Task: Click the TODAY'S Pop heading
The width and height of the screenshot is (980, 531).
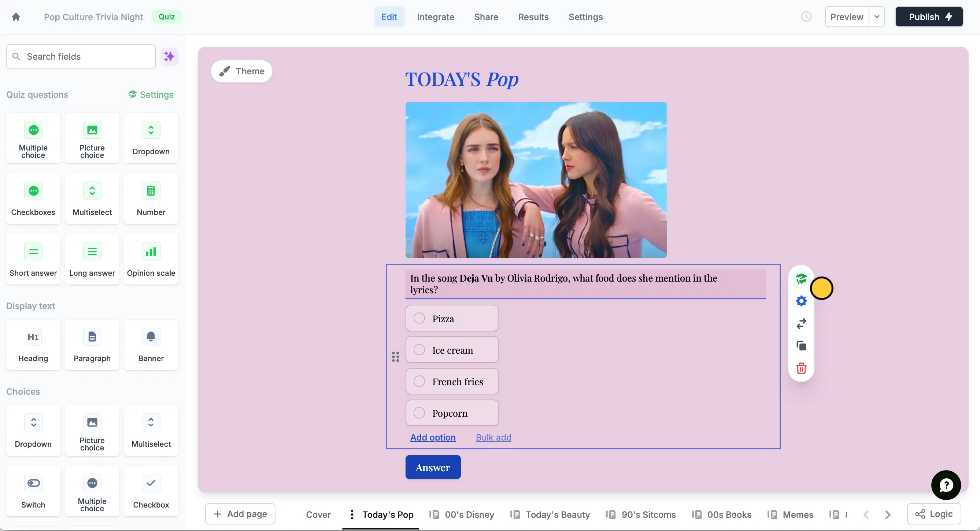Action: pos(462,79)
